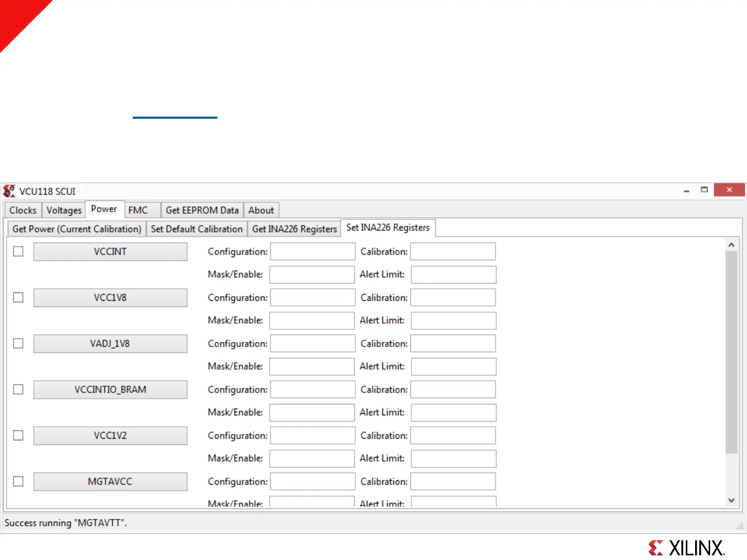Activate the VCCINTIO_BRAM button
Viewport: 747px width, 560px height.
pyautogui.click(x=110, y=389)
